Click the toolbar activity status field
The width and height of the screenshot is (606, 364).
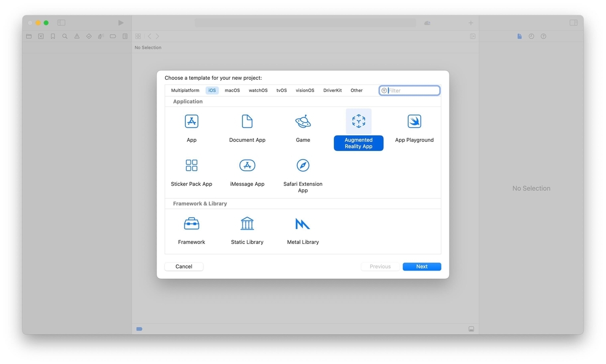tap(306, 23)
